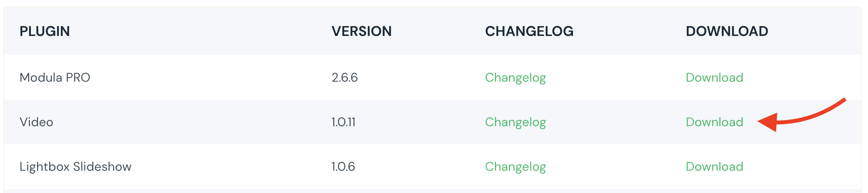Viewport: 868px width, 193px height.
Task: Download the Lightbox Slideshow plugin
Action: [714, 166]
